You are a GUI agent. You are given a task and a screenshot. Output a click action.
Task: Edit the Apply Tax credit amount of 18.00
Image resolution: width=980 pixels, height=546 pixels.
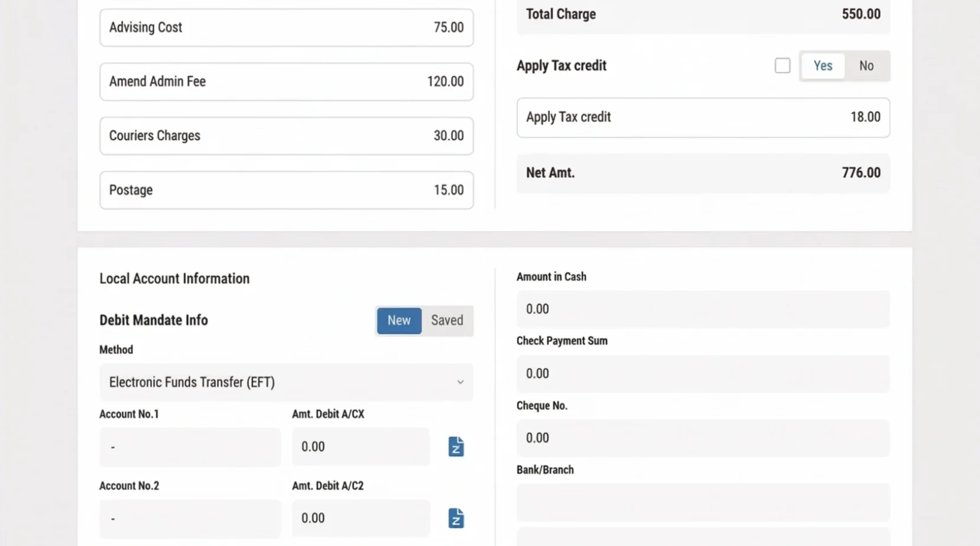703,117
